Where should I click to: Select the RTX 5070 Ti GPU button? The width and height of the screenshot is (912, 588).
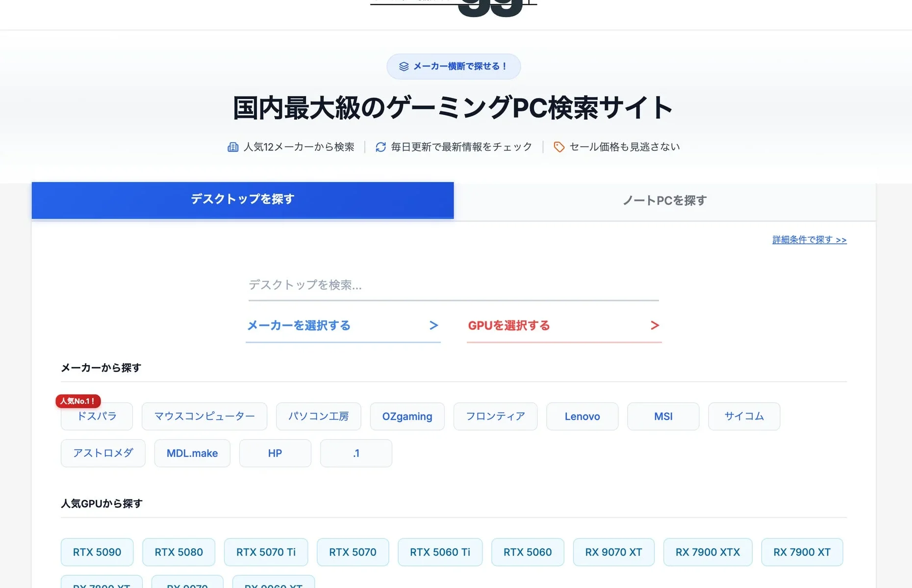[x=266, y=552]
